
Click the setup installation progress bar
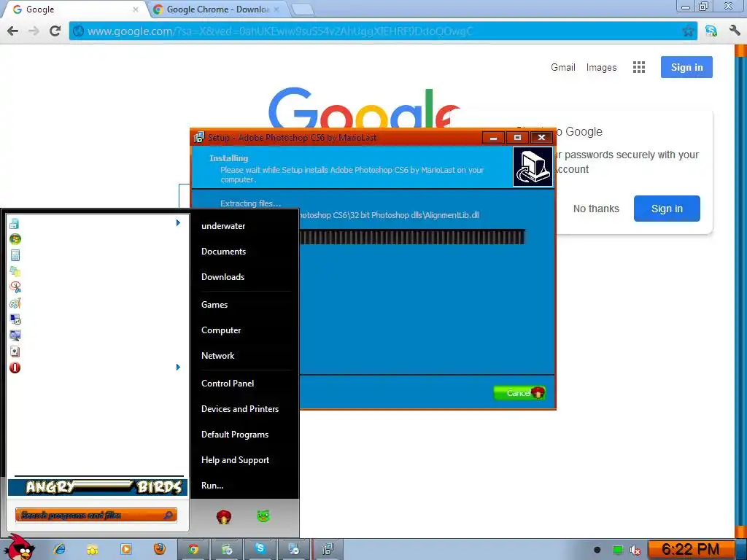(412, 237)
